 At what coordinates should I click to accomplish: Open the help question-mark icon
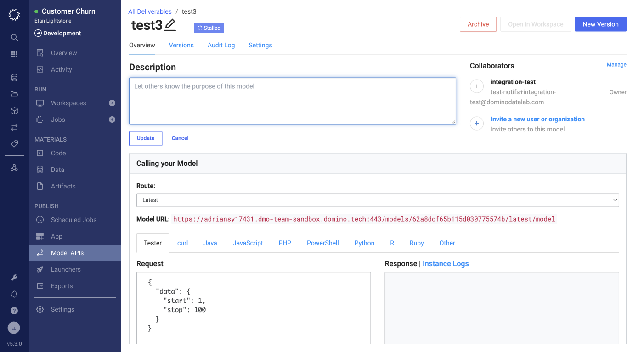pyautogui.click(x=14, y=310)
